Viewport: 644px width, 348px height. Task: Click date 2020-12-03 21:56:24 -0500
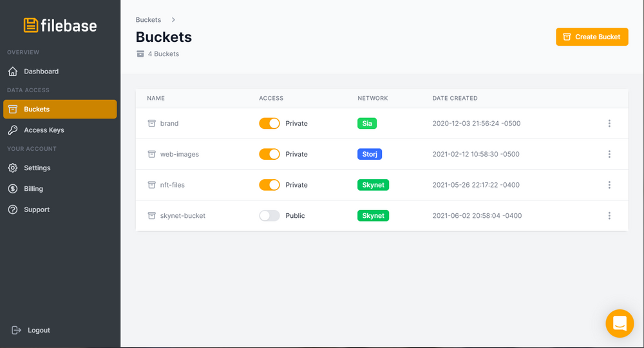(x=477, y=123)
